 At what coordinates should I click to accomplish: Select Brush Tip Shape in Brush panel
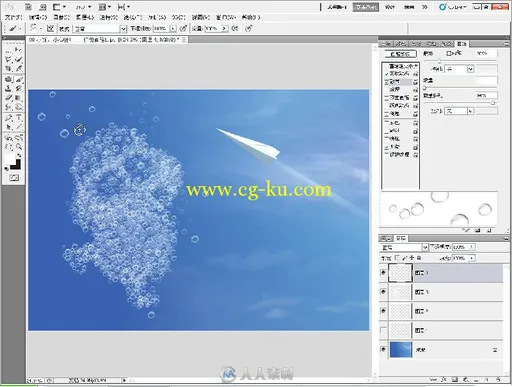402,66
